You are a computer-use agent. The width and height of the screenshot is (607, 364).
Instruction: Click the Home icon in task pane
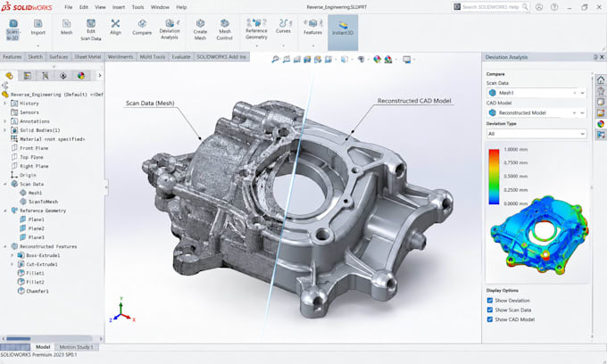601,80
